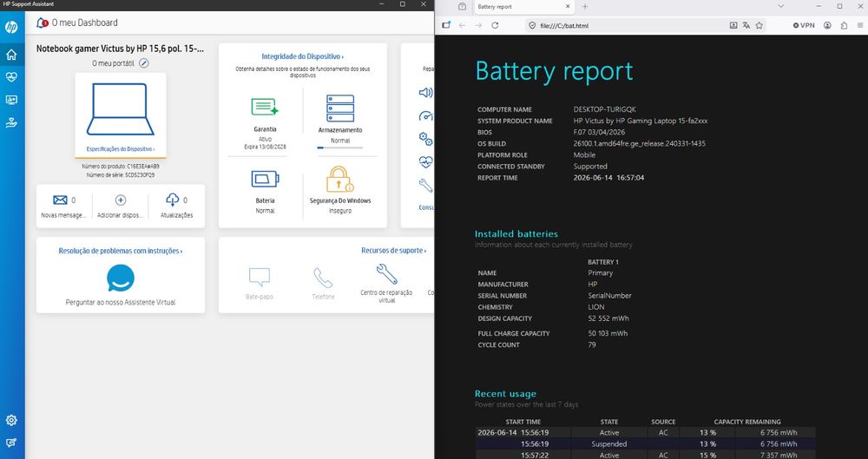The image size is (868, 459).
Task: Open the Atualizações cloud download icon
Action: [173, 200]
